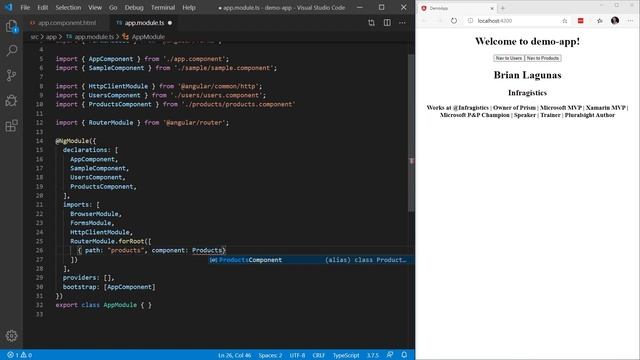Open the Explorer view in activity bar
The width and height of the screenshot is (640, 360).
[11, 27]
